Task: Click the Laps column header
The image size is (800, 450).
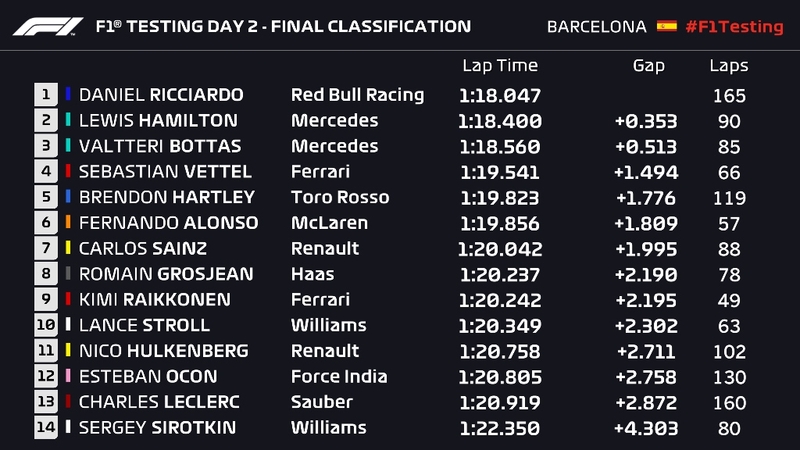Action: point(728,66)
